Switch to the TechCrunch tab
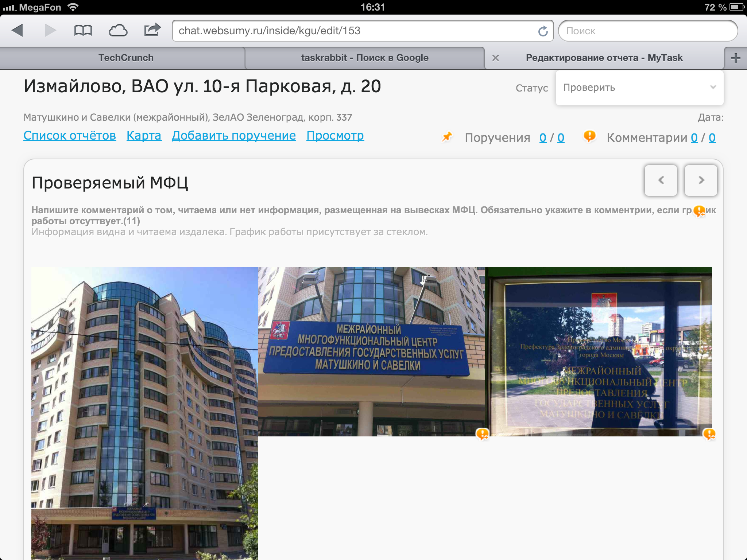 tap(126, 58)
